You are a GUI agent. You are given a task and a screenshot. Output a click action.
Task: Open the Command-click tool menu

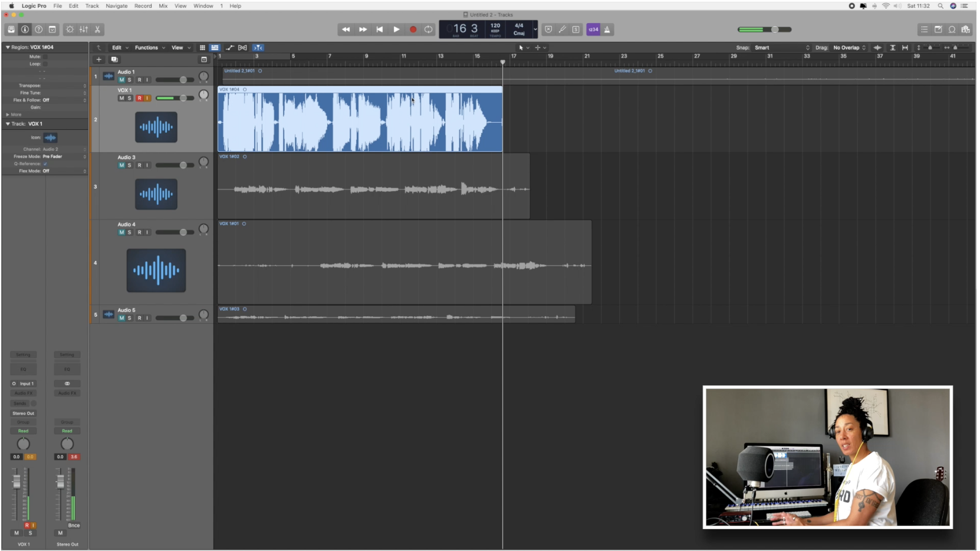[540, 48]
